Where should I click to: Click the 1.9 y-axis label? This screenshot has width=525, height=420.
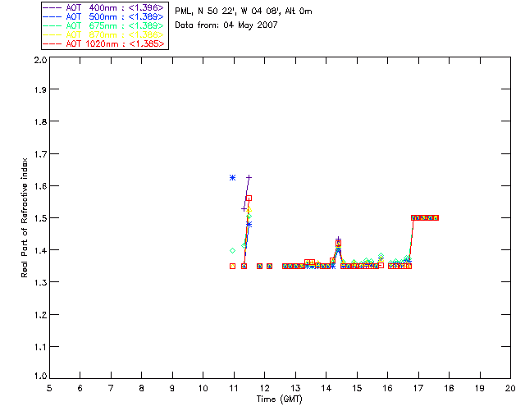(x=40, y=89)
